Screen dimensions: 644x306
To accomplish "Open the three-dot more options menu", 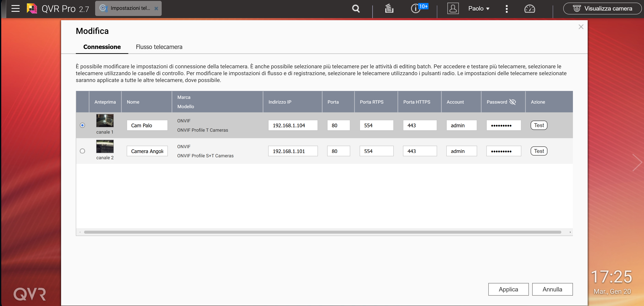I will 507,9.
